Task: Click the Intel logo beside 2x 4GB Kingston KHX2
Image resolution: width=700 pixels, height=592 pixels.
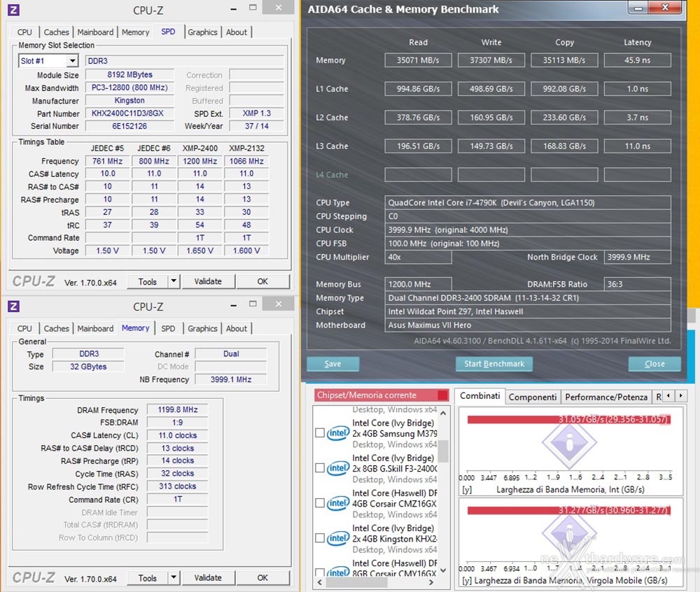Action: coord(338,538)
